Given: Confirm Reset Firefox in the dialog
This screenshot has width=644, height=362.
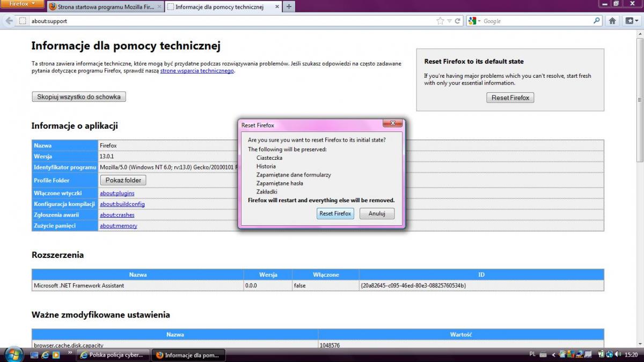Looking at the screenshot, I should click(x=335, y=213).
